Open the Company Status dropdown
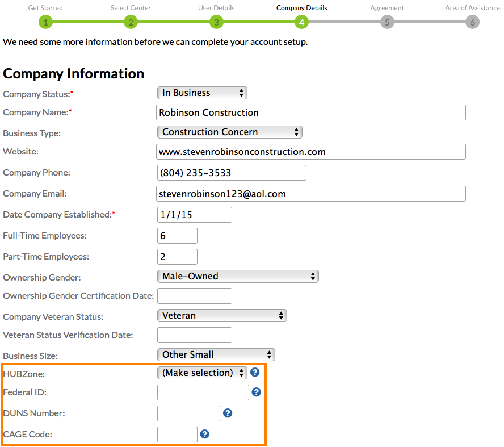Screen dimensions: 504x447 (x=202, y=93)
